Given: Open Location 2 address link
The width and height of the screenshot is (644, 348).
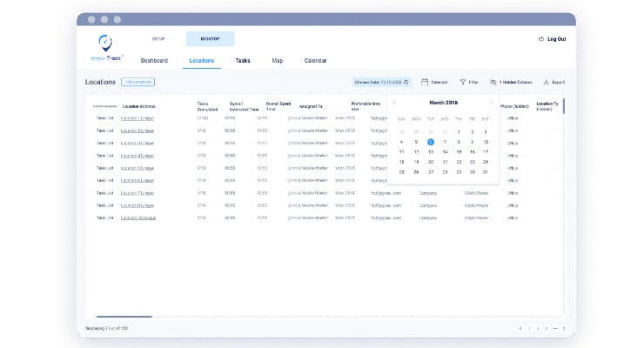Looking at the screenshot, I should (x=138, y=130).
